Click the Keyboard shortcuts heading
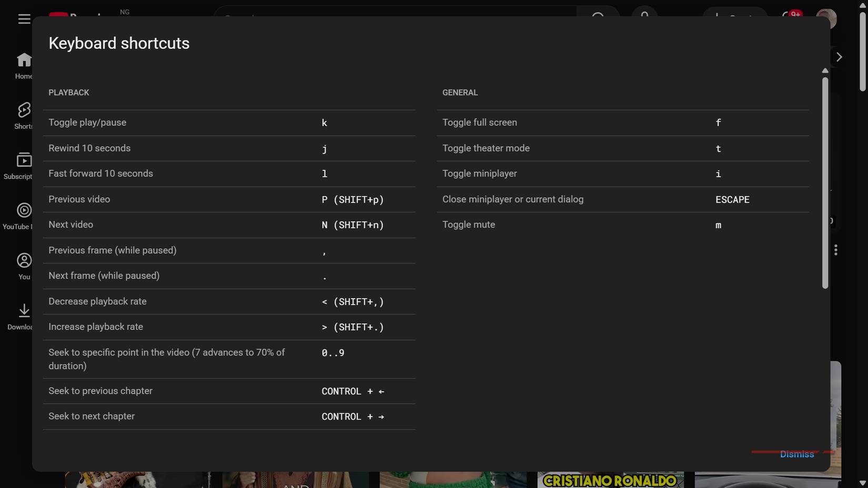 click(119, 43)
